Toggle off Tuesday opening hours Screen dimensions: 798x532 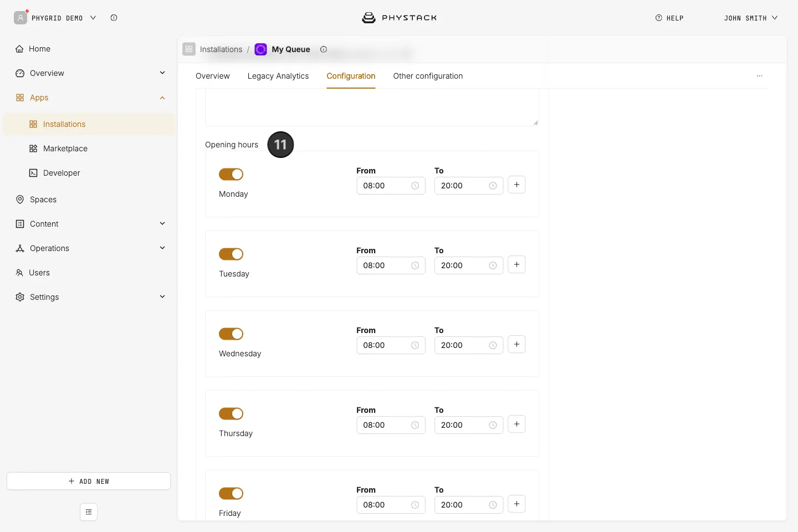tap(231, 254)
